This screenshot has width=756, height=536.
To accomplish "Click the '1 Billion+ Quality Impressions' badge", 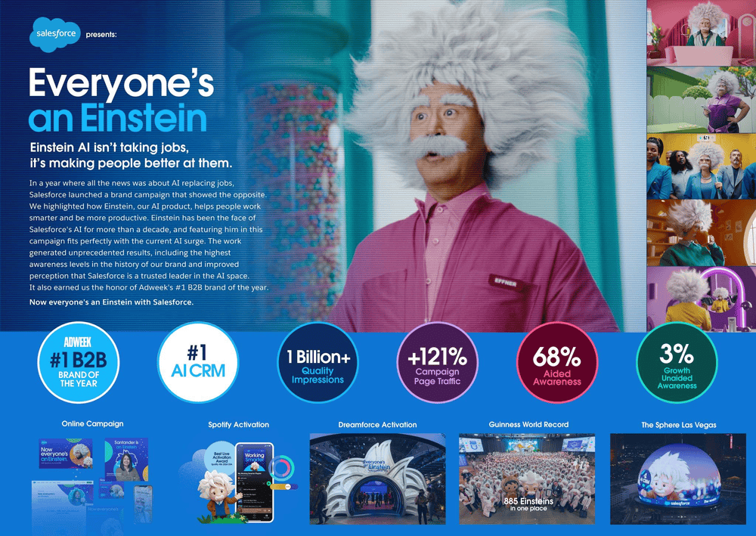I will click(x=318, y=362).
